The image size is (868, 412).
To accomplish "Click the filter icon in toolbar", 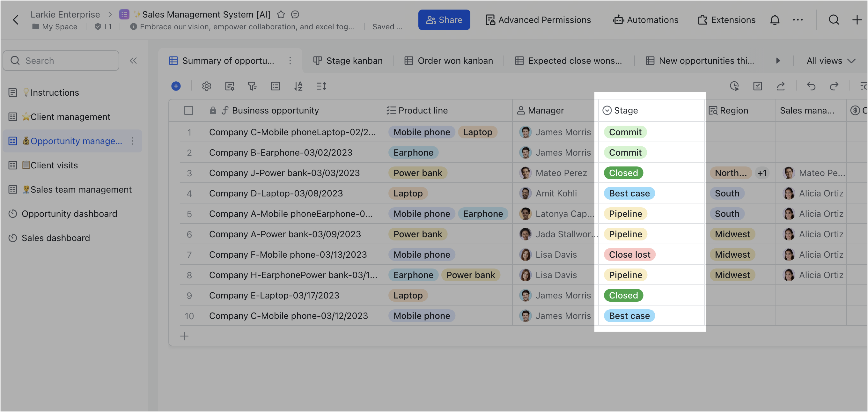I will [252, 86].
